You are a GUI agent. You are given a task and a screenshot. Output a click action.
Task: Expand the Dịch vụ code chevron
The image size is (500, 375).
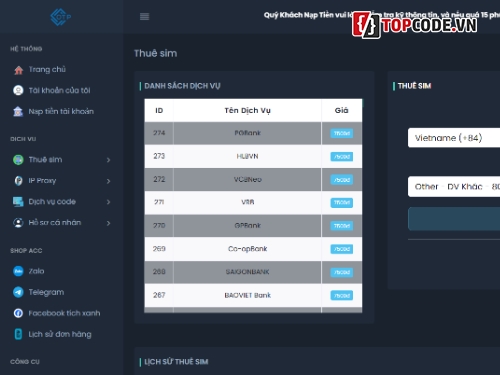108,202
